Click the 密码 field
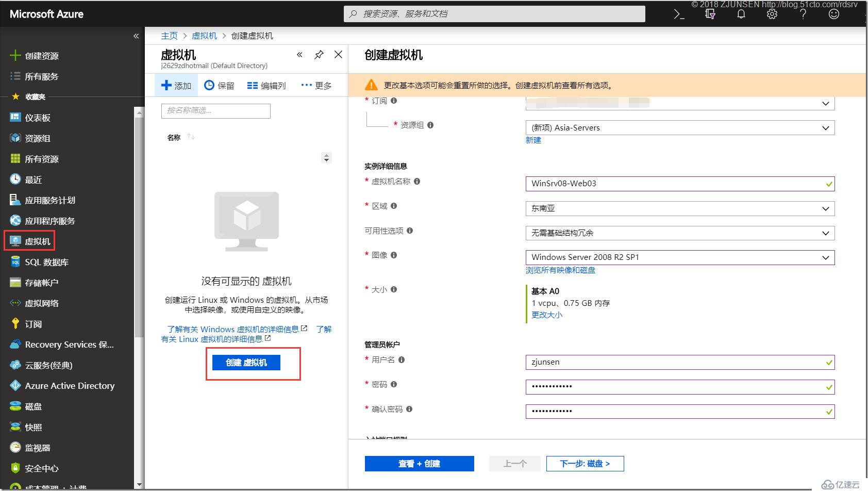 680,387
